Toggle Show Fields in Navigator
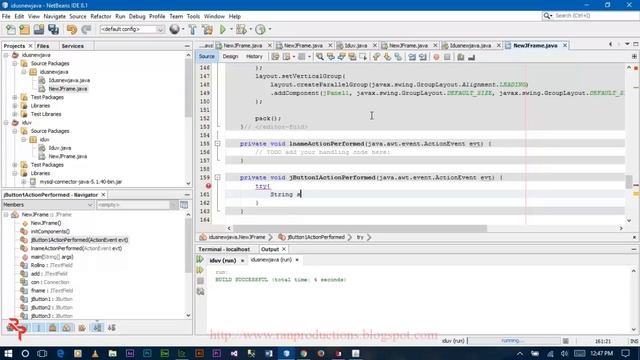The height and width of the screenshot is (360, 640). click(24, 327)
